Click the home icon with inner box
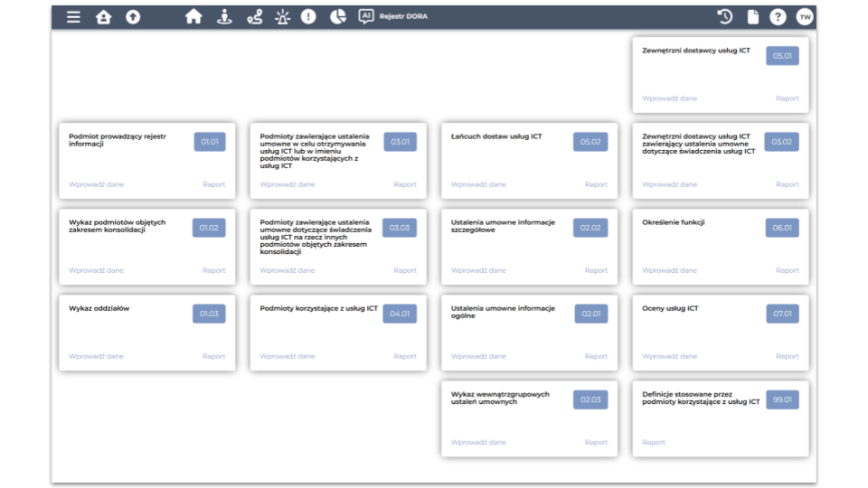This screenshot has height=488, width=868. pyautogui.click(x=103, y=17)
